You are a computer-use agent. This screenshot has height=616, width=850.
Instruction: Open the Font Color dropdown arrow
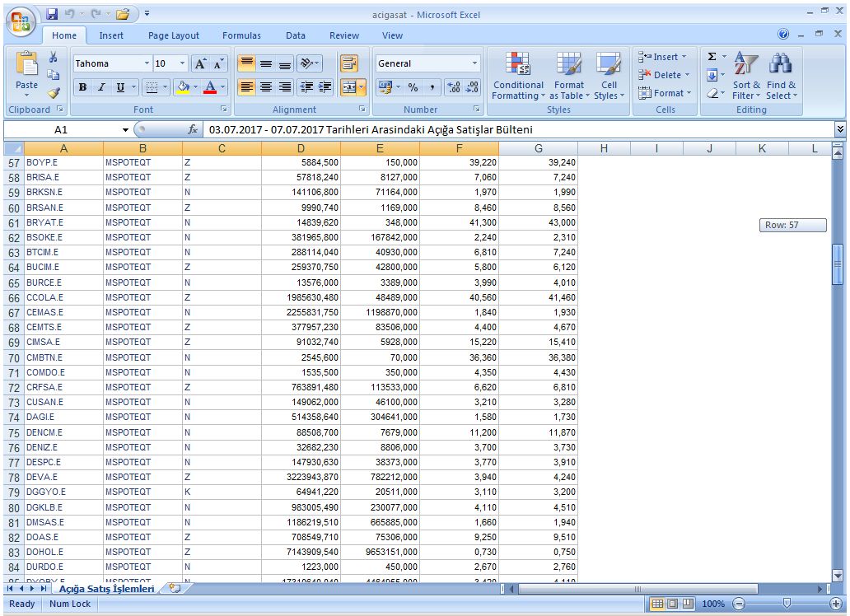(223, 86)
